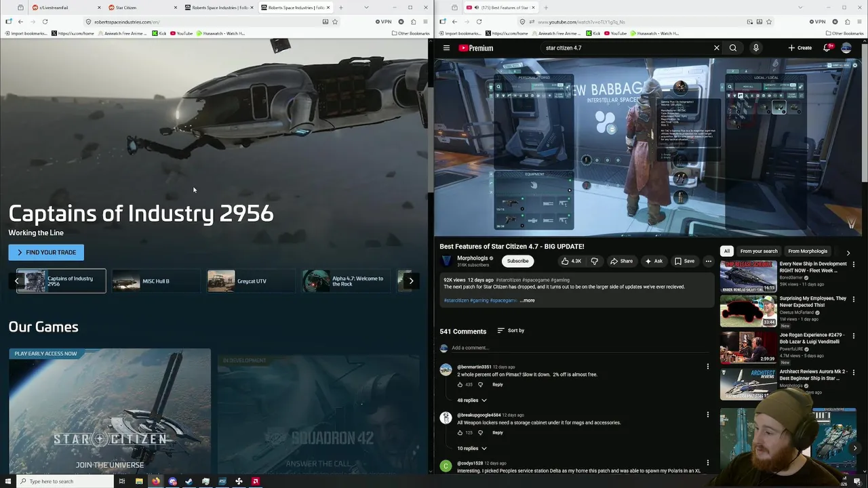Open options for benmartin3351's comment
This screenshot has width=868, height=488.
click(707, 367)
